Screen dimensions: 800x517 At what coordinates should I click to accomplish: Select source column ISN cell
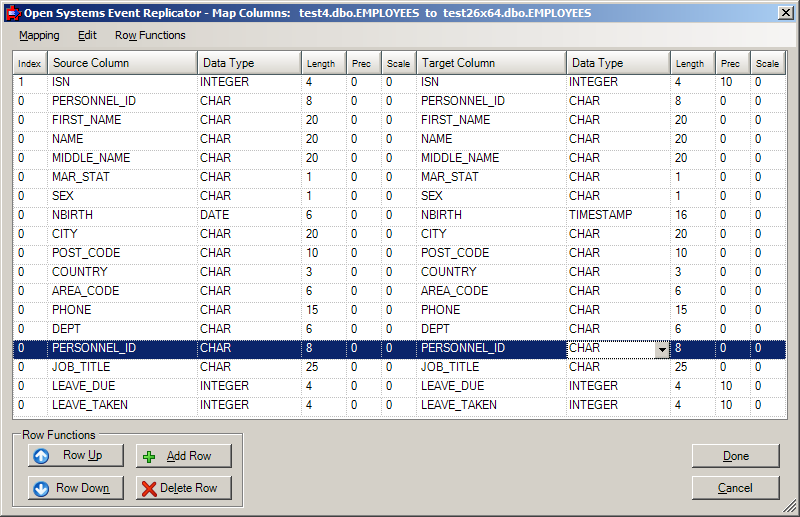[x=122, y=82]
